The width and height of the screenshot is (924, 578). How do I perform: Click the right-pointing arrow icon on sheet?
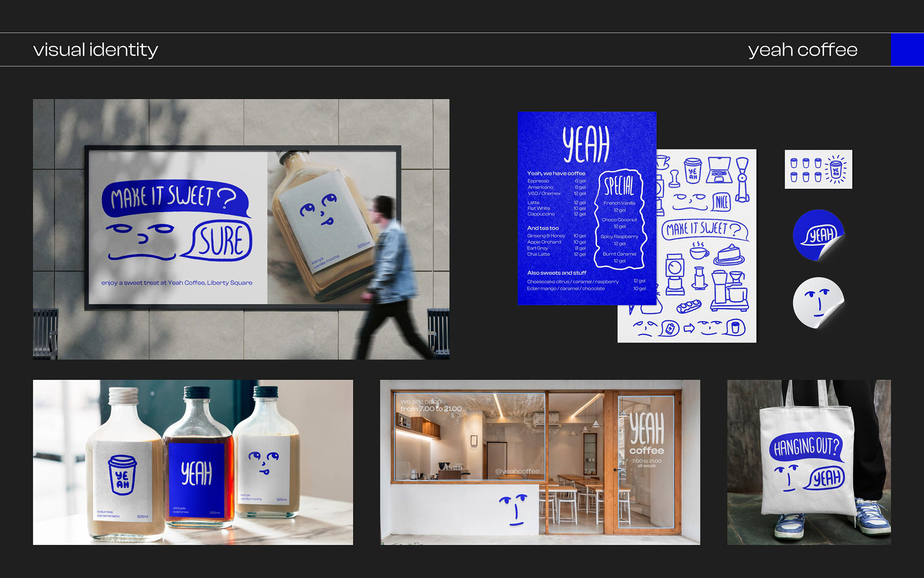tap(689, 328)
